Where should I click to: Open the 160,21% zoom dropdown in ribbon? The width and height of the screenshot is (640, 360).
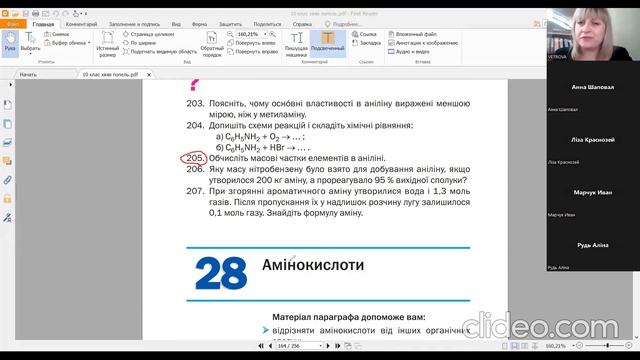tap(265, 34)
